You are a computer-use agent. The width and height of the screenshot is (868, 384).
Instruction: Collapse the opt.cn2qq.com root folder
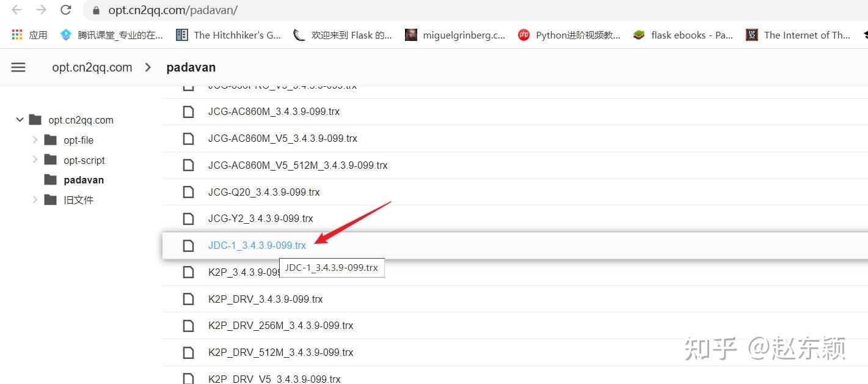pos(20,120)
